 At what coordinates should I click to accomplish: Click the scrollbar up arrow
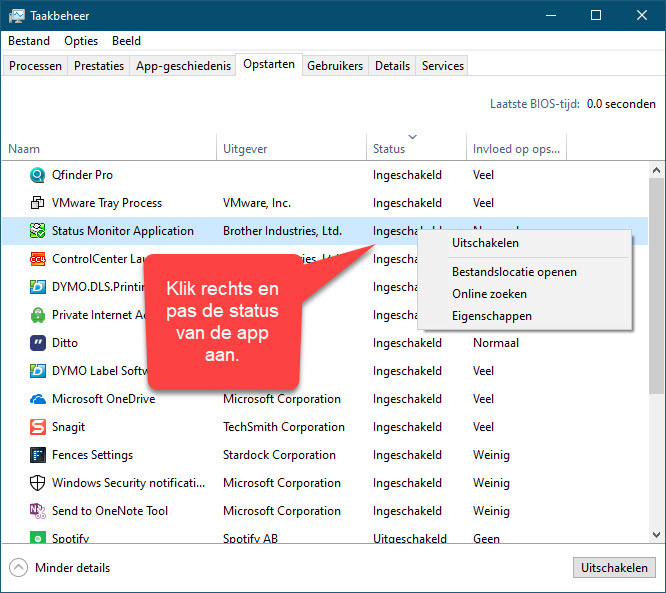[656, 170]
